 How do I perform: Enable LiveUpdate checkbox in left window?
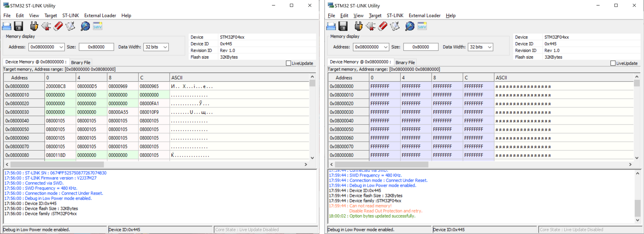[288, 63]
